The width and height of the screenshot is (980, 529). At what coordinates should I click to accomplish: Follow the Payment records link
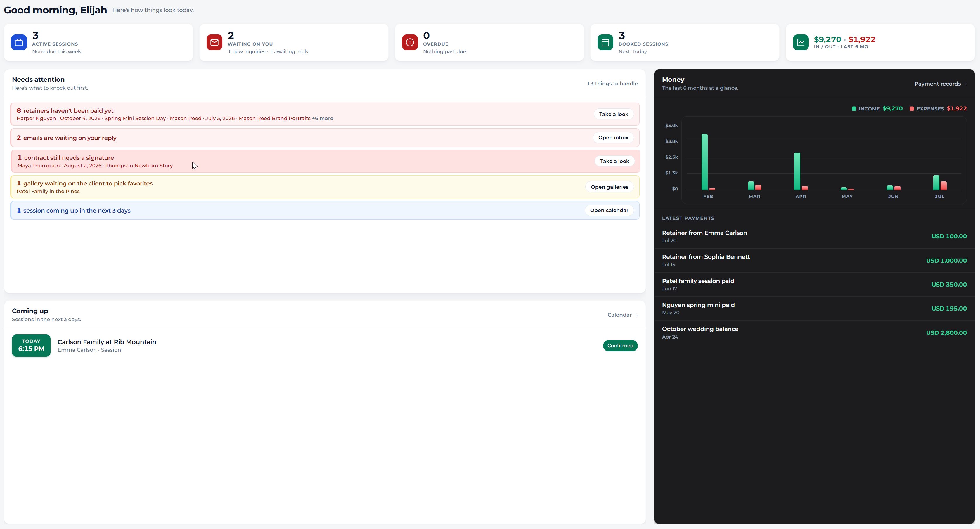tap(941, 84)
